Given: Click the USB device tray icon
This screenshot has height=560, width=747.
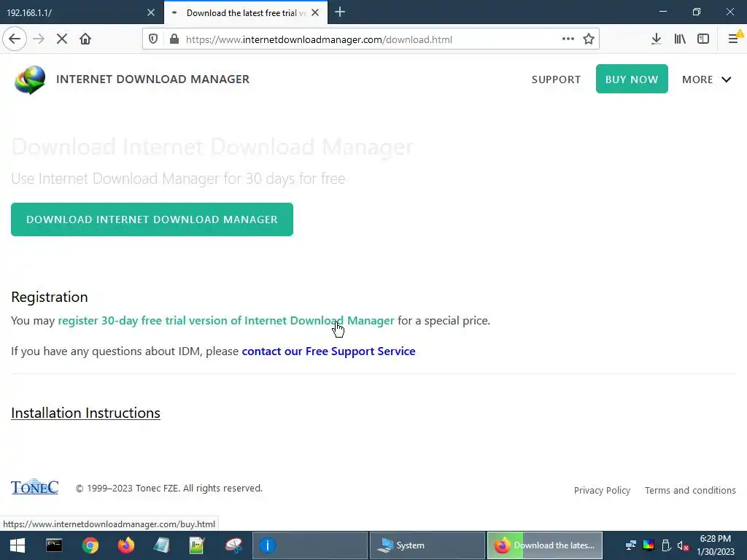Looking at the screenshot, I should pyautogui.click(x=666, y=545).
